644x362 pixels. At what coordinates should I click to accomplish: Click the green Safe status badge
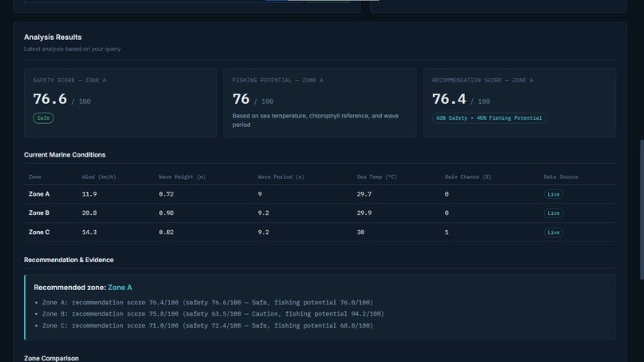[x=43, y=118]
